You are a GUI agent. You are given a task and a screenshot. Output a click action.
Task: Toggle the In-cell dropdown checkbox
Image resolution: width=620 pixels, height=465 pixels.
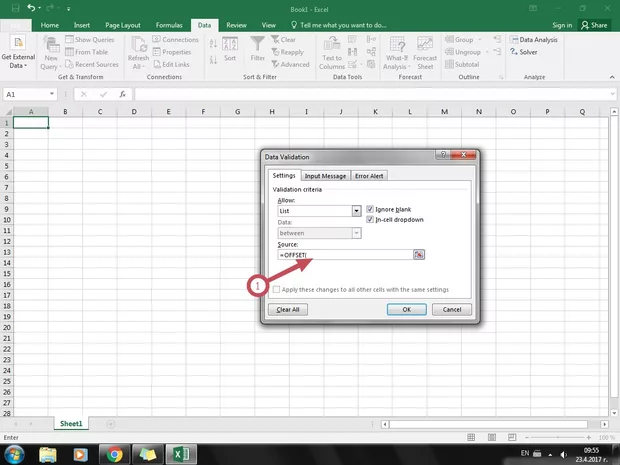(370, 219)
